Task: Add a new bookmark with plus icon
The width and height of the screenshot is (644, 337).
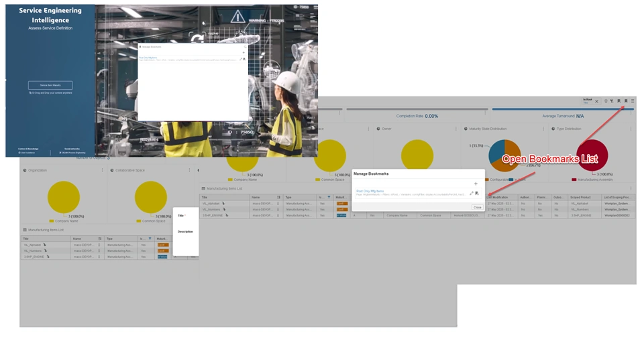Action: point(476,184)
